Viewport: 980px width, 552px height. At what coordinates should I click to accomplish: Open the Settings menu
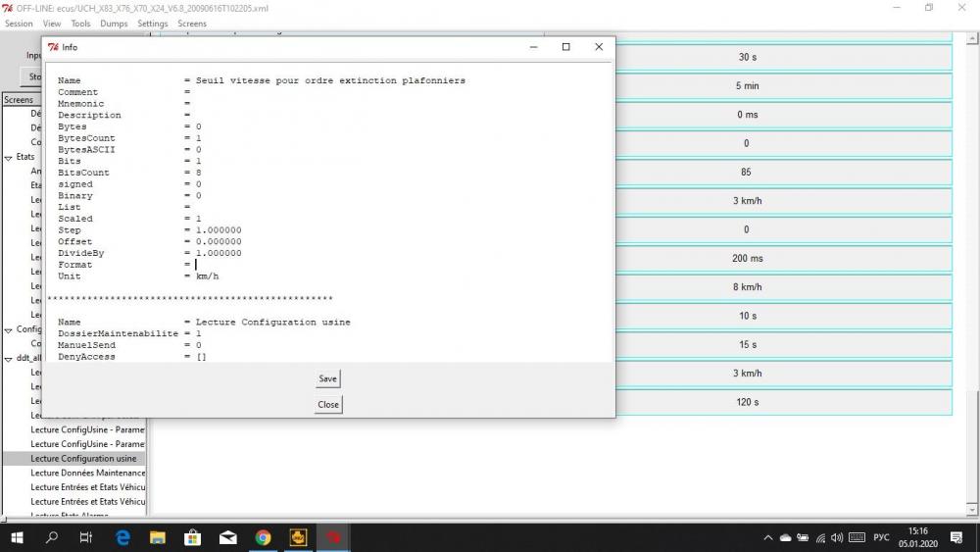[153, 24]
